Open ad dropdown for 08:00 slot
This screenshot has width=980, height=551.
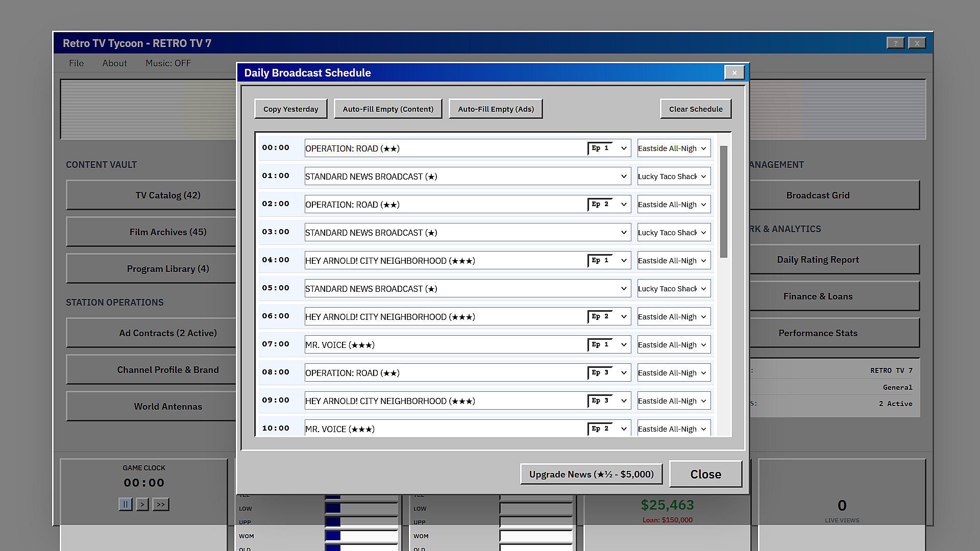pos(674,373)
